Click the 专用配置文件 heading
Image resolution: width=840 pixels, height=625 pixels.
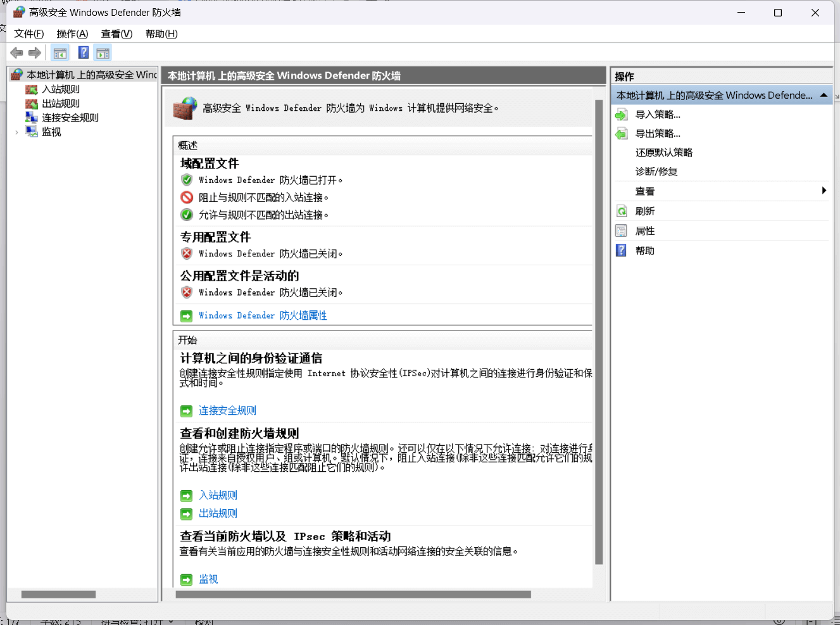[x=215, y=237]
